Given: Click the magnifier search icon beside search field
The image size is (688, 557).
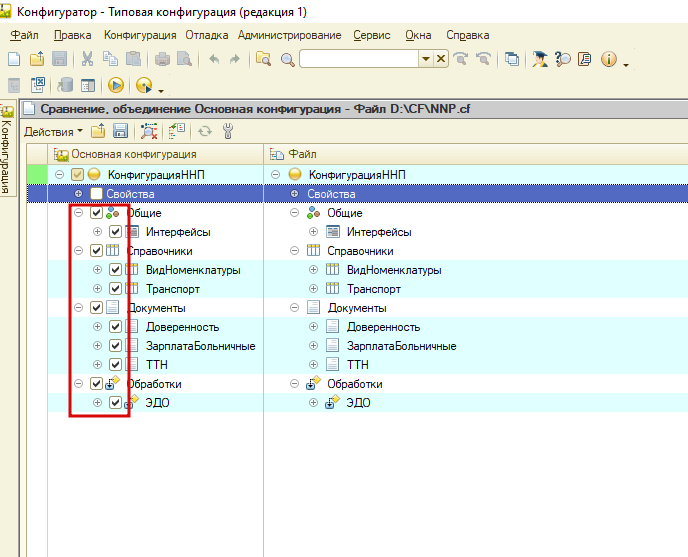Looking at the screenshot, I should pyautogui.click(x=287, y=59).
